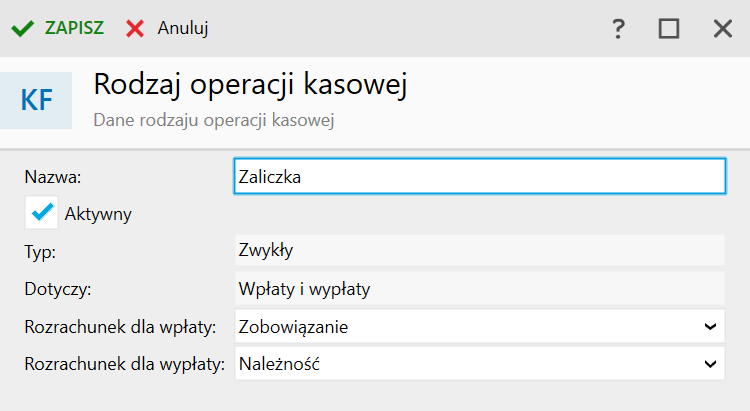Click the Rodzaj operacji kasowej heading
The image size is (750, 411).
tap(250, 85)
